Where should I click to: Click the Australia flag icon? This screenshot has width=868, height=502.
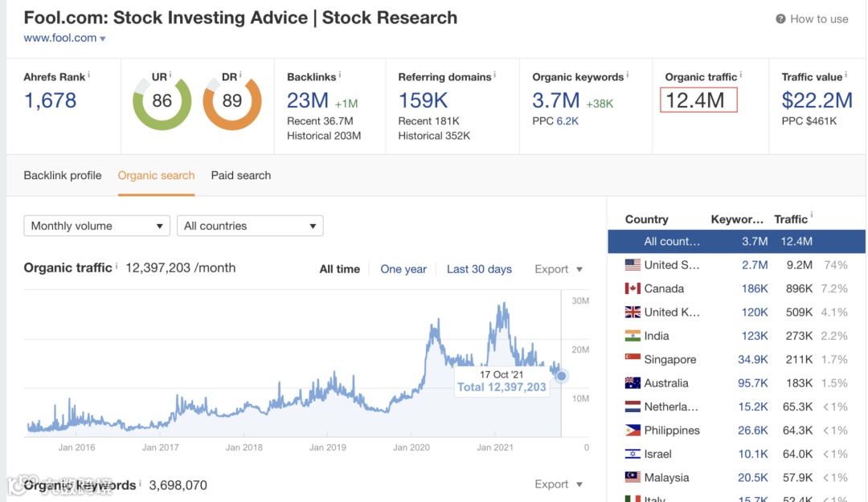coord(633,383)
